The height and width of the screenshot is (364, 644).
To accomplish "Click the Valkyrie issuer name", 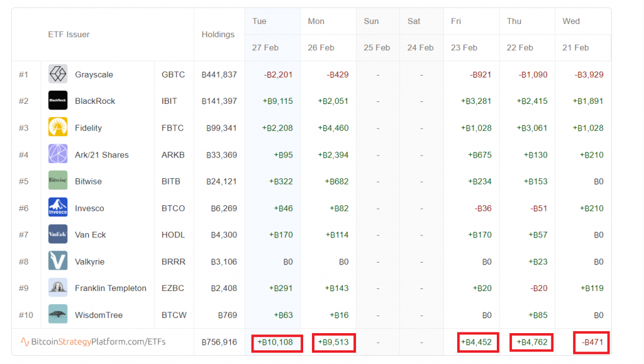I will click(89, 262).
